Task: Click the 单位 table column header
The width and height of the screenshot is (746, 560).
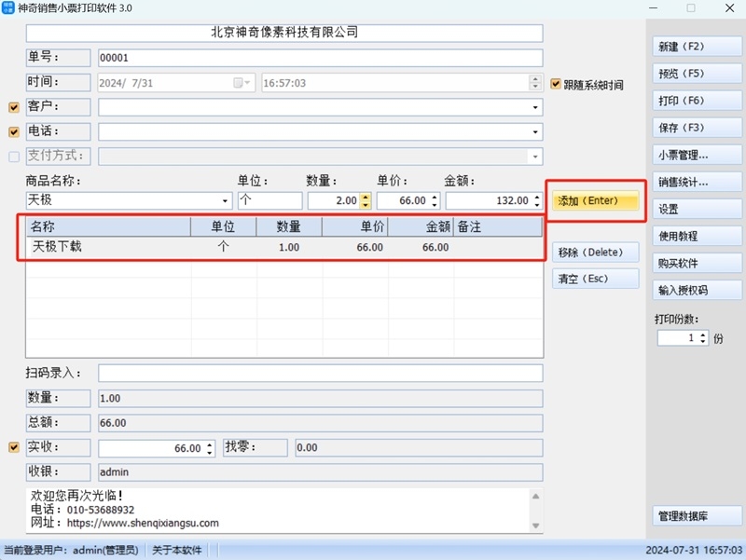Action: 224,226
